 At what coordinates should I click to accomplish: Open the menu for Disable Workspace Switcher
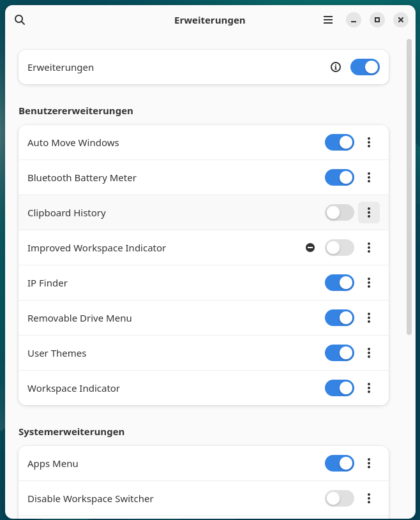(369, 498)
